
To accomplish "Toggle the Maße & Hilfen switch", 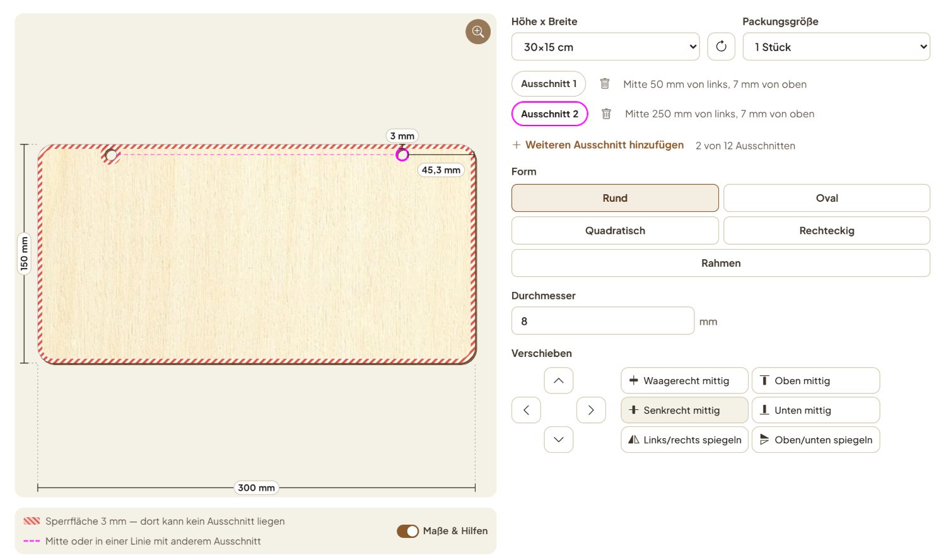I will tap(408, 531).
